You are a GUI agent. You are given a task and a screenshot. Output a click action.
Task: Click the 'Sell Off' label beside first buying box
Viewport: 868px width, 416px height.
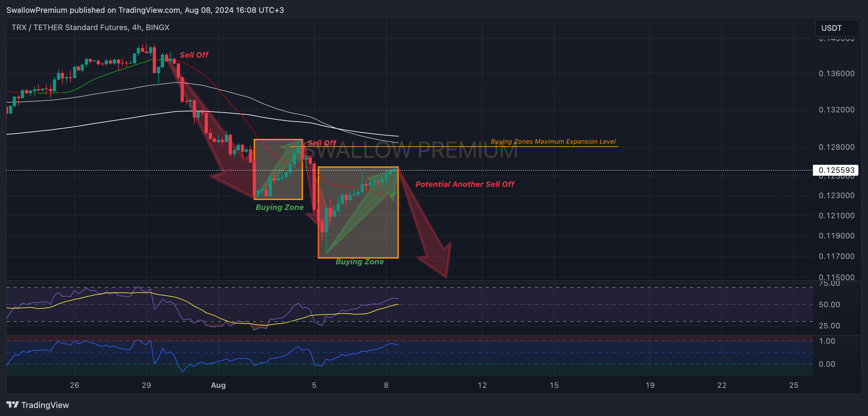(x=322, y=143)
